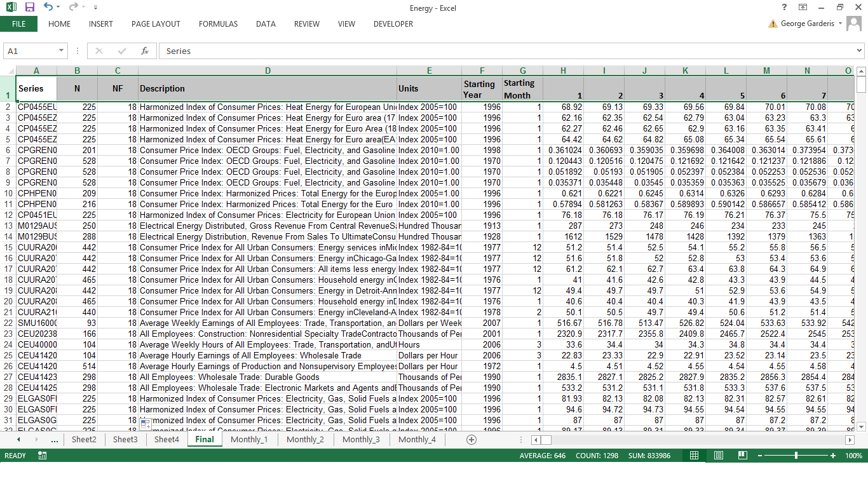The width and height of the screenshot is (868, 488).
Task: Click vertical scrollbar up arrow
Action: 861,71
